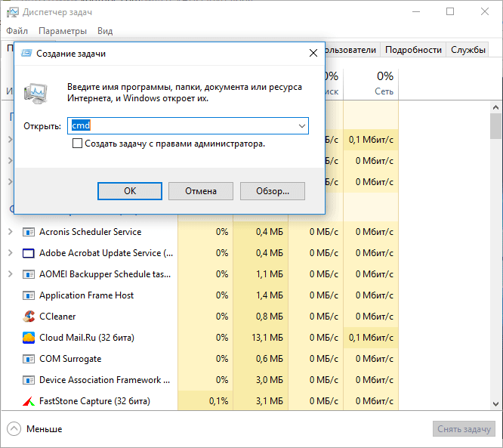
Task: Switch to the Подробности tab
Action: 413,50
